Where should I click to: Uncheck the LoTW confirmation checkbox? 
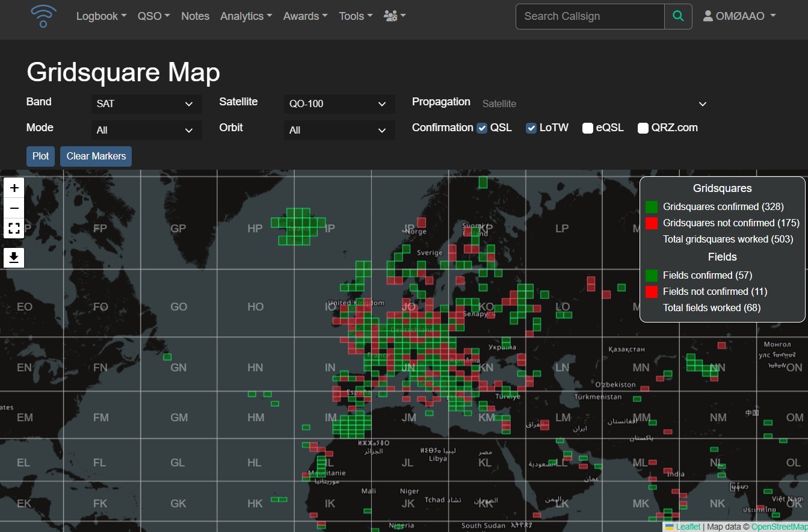coord(531,128)
